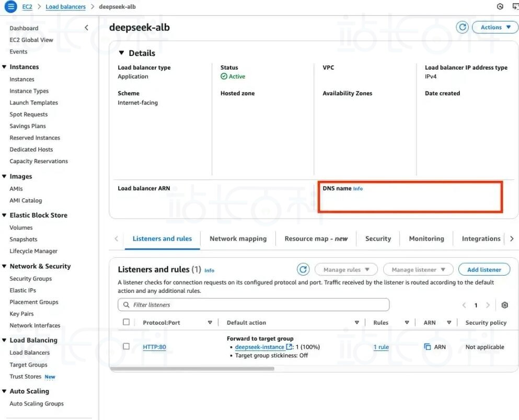
Task: Open Target Groups in sidebar
Action: click(x=28, y=365)
